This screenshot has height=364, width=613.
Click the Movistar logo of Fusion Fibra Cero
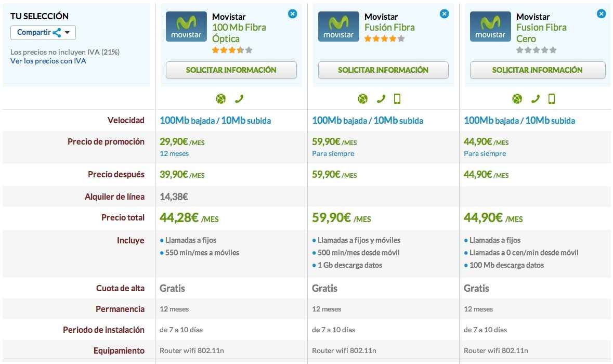(x=490, y=27)
